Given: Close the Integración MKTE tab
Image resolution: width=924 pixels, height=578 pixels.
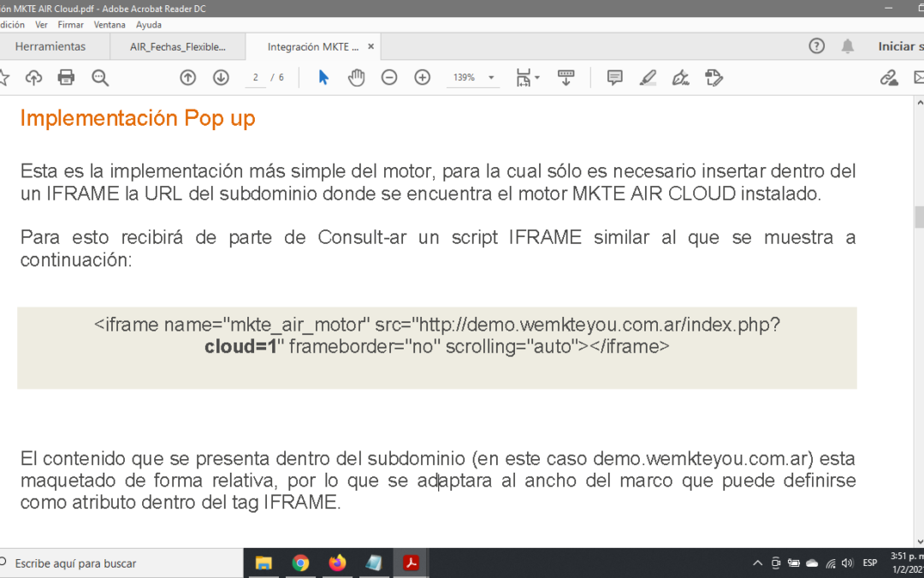Looking at the screenshot, I should (370, 46).
